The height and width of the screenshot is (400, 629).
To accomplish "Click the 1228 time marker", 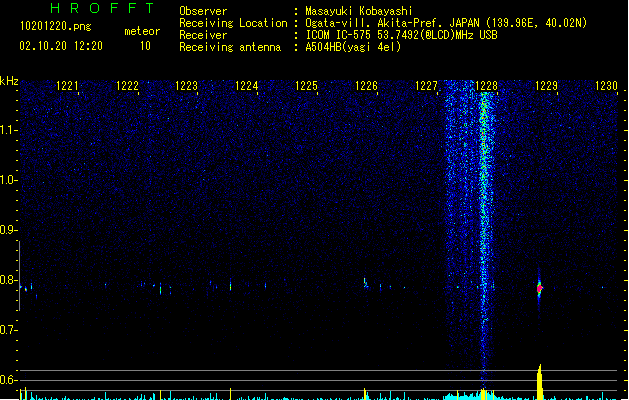I will coord(486,86).
